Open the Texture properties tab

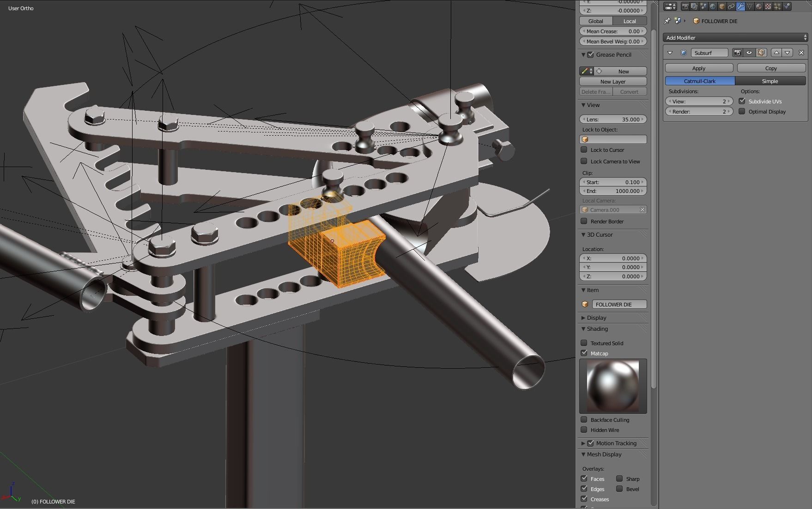coord(767,6)
